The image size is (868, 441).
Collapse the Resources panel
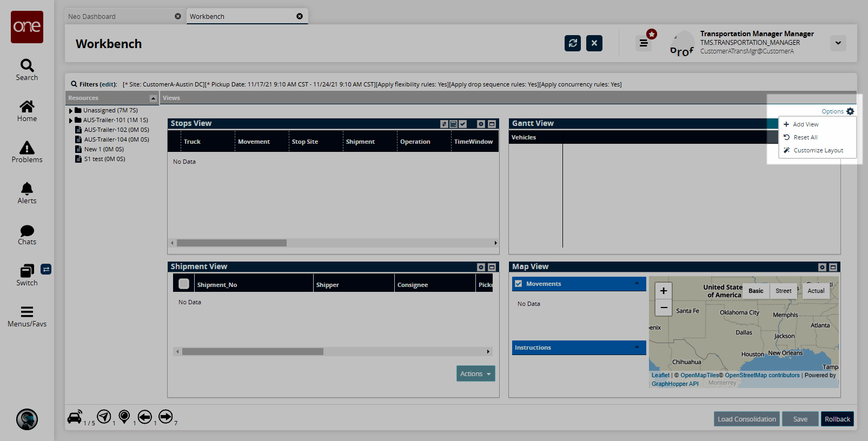point(153,98)
